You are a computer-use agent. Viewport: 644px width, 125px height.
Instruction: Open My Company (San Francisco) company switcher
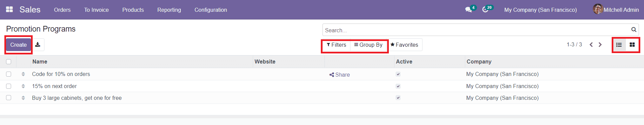point(540,10)
